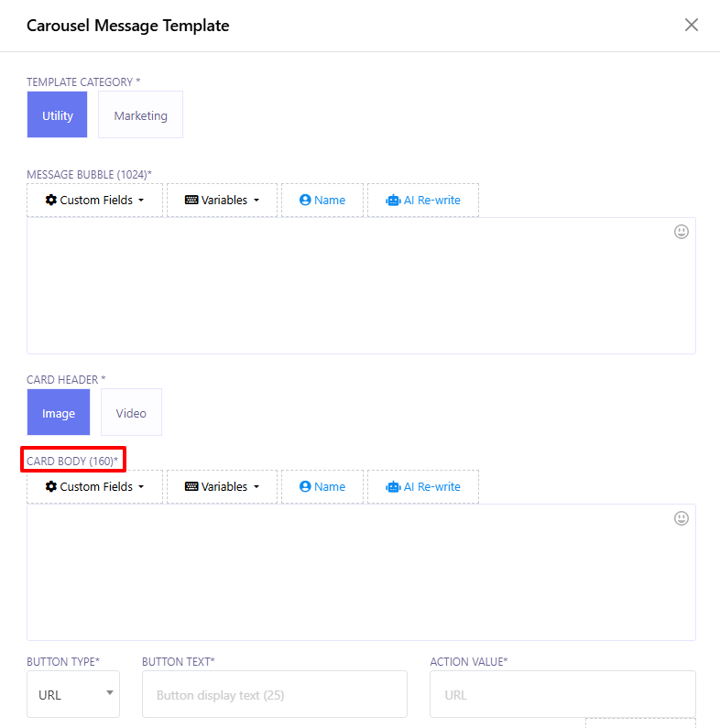
Task: Click AI Re-write for Card Body
Action: click(423, 487)
